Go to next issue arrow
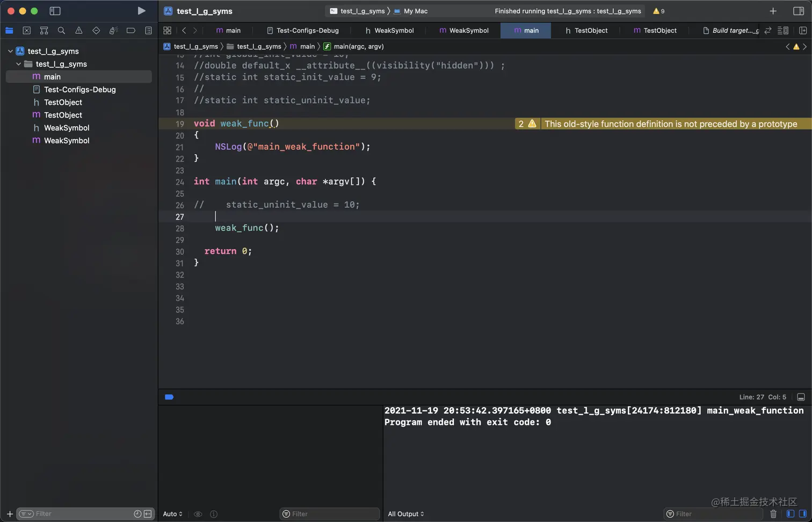The image size is (812, 522). click(x=804, y=47)
